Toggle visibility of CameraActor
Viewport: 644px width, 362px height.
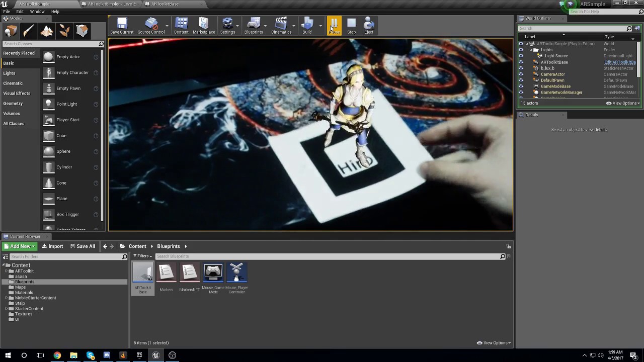[521, 74]
